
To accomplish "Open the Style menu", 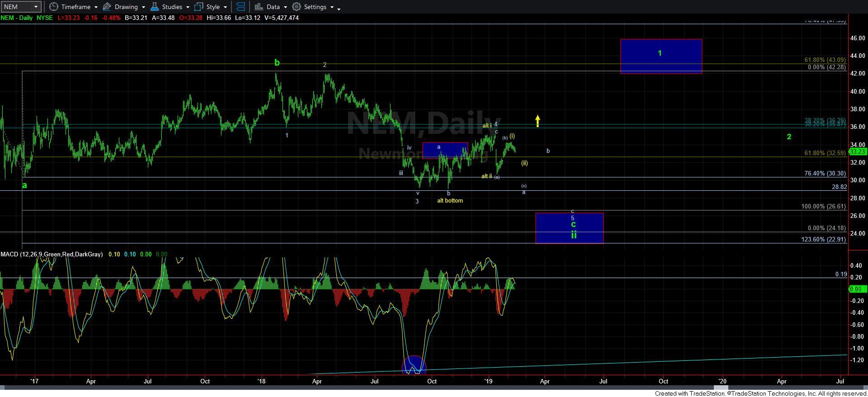I will point(211,7).
